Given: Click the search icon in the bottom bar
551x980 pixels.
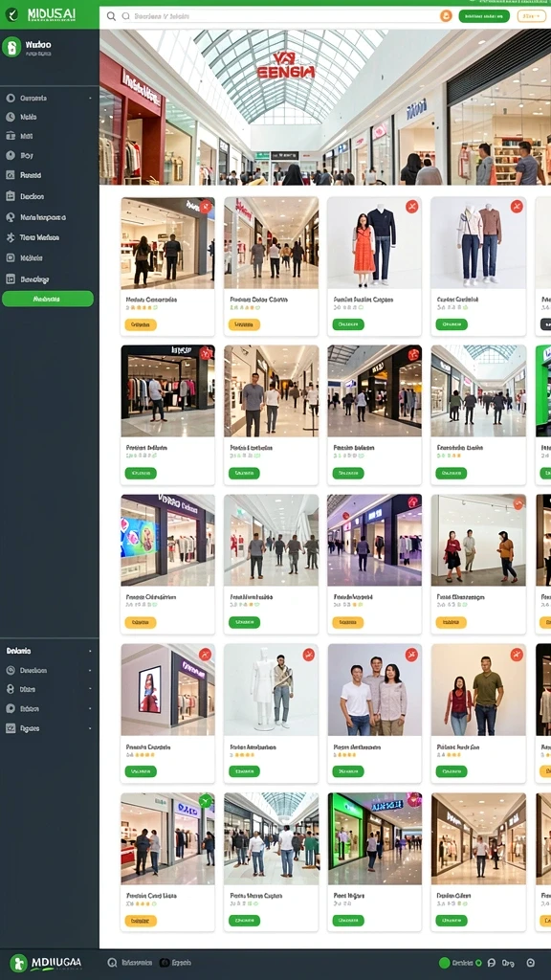Looking at the screenshot, I should (113, 963).
